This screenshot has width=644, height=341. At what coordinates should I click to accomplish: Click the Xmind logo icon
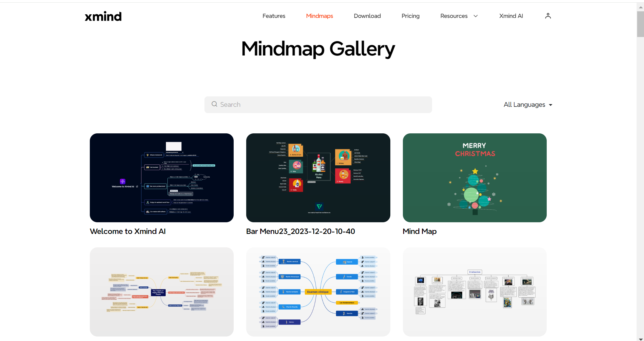(x=103, y=16)
